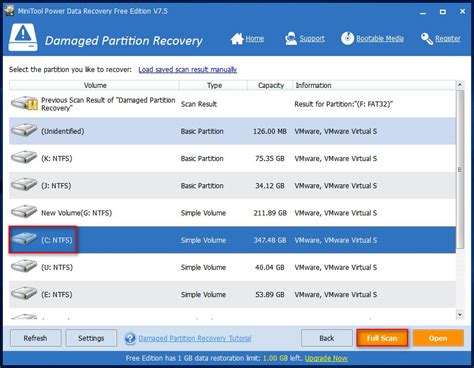Select the "(J: NTFS)" volume label
474x368 pixels.
(x=56, y=186)
